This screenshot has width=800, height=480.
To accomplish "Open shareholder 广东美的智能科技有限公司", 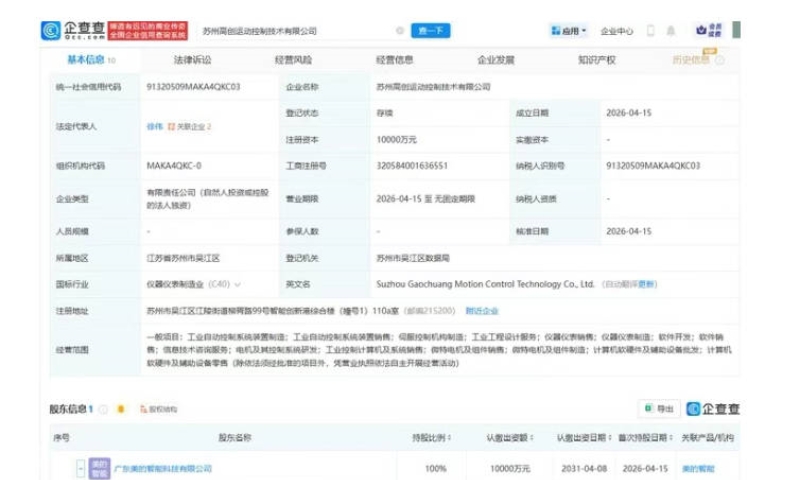I will (163, 468).
